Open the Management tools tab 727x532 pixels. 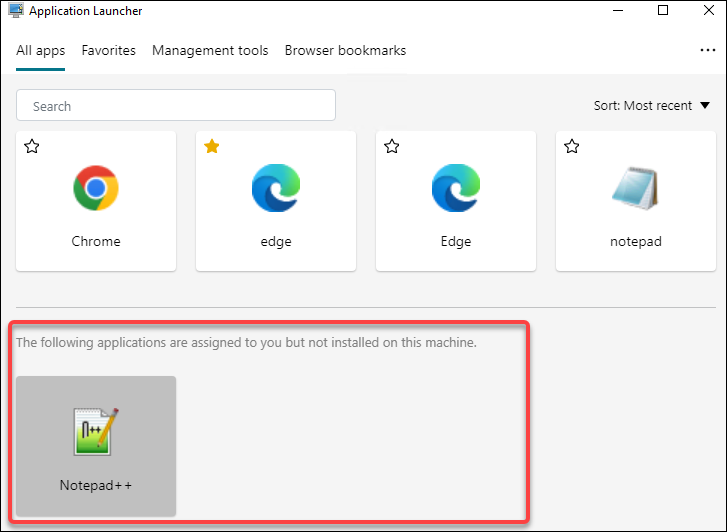point(210,50)
